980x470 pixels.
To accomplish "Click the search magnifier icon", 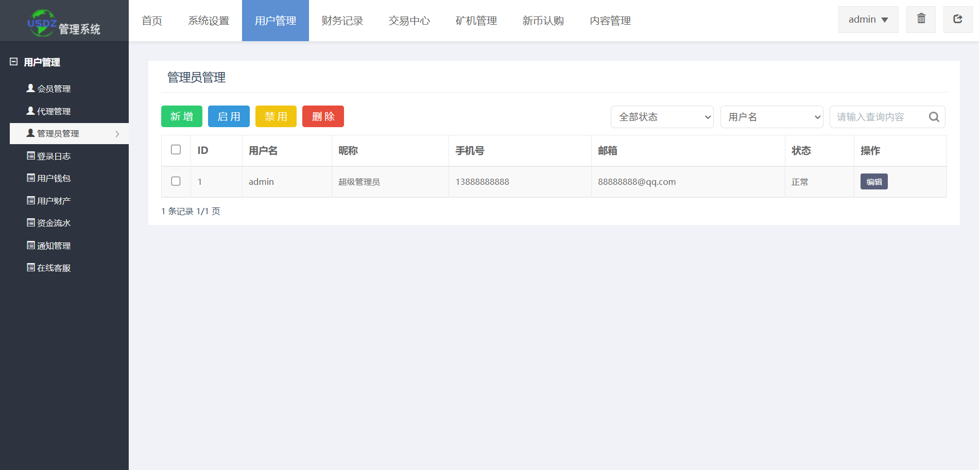I will click(x=934, y=117).
